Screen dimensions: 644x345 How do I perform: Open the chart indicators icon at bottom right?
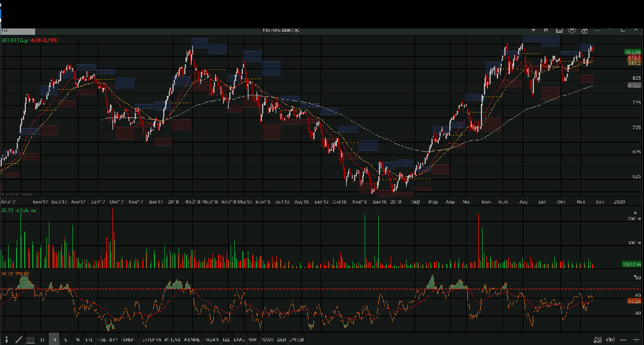598,339
